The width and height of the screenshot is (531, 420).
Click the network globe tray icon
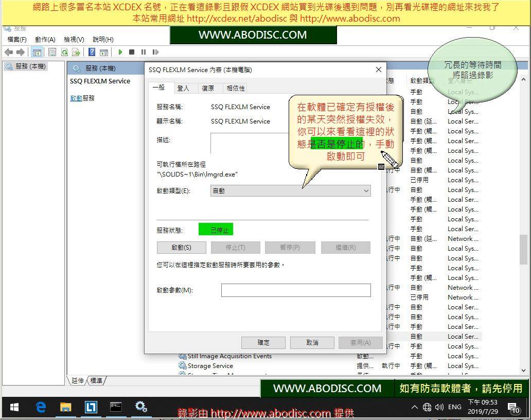tap(427, 407)
